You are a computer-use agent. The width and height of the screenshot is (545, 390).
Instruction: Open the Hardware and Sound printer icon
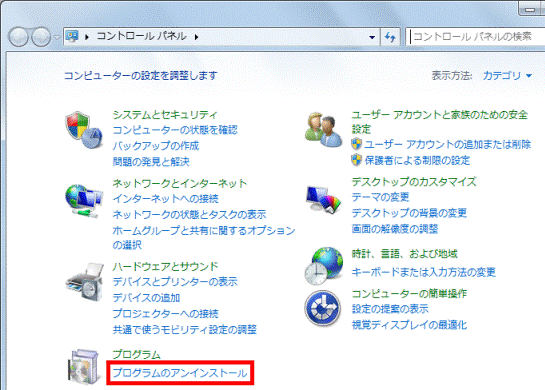[x=84, y=282]
